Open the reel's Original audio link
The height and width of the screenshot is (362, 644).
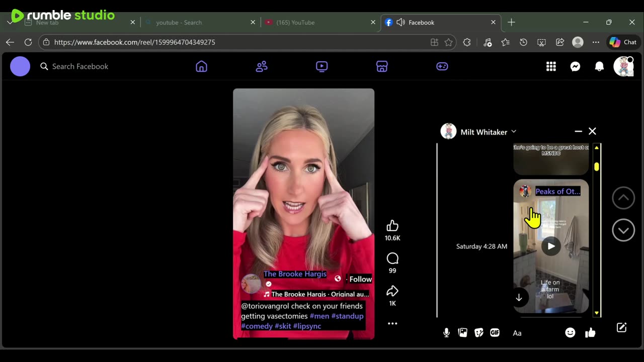coord(320,295)
